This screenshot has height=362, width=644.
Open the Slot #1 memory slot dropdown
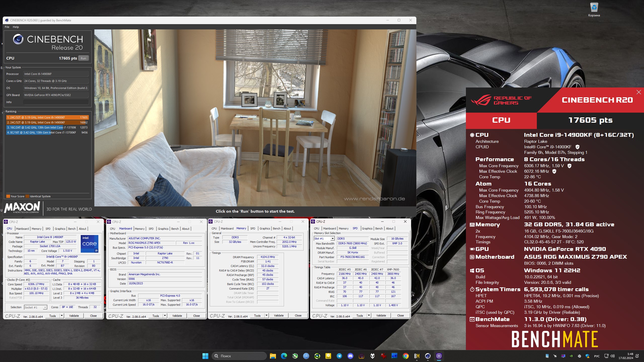click(324, 239)
